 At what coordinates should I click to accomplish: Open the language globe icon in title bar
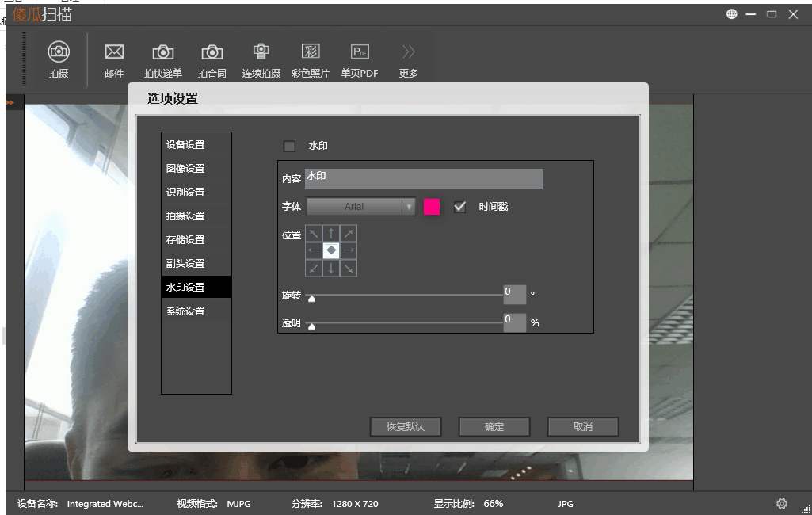732,14
